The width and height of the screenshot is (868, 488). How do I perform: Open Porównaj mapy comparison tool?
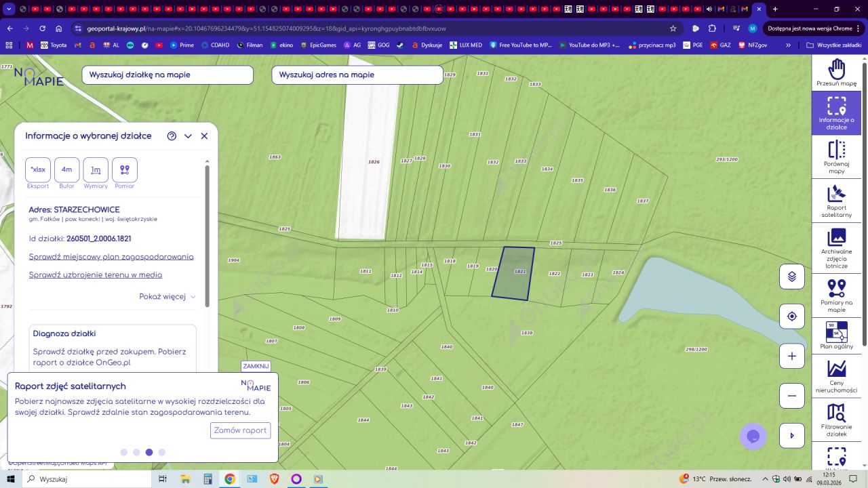(836, 157)
